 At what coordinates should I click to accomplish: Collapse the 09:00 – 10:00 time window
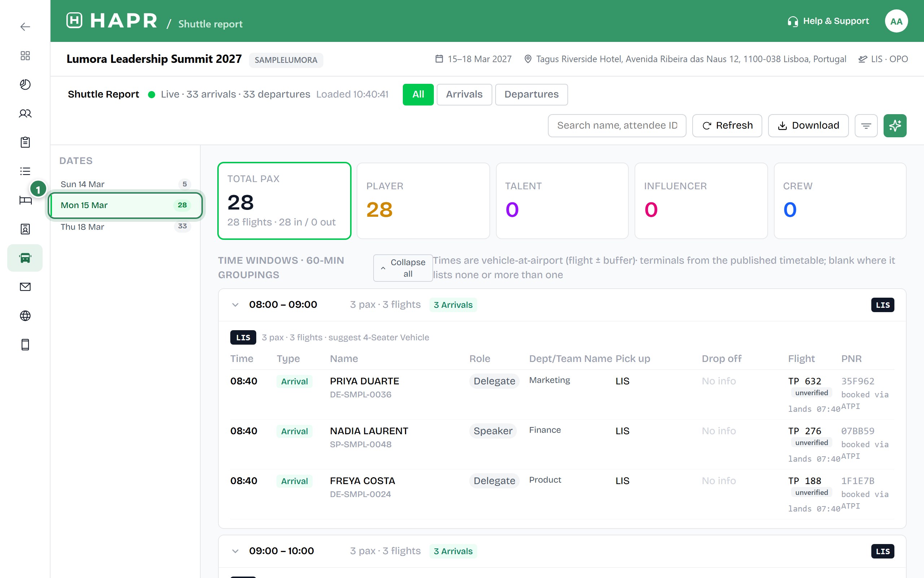pyautogui.click(x=235, y=551)
